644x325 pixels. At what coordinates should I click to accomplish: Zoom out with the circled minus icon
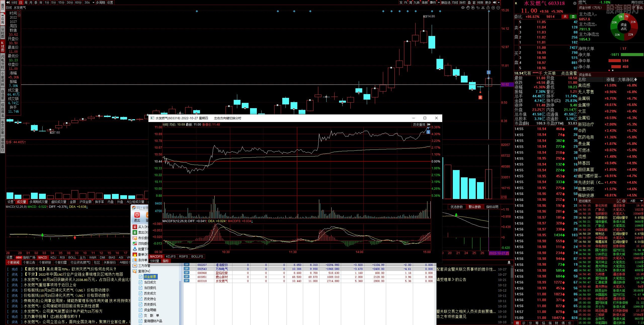coord(498,8)
